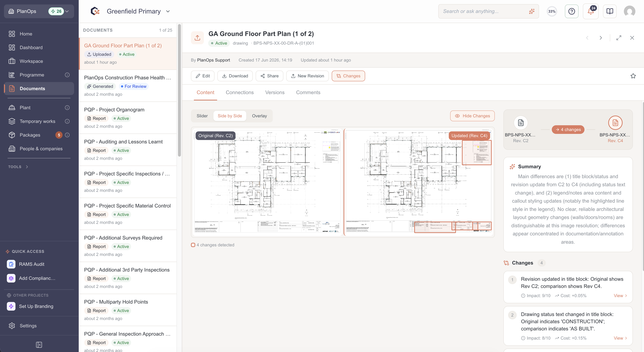644x352 pixels.
Task: Open the PlanOps workspace dropdown
Action: pyautogui.click(x=39, y=11)
